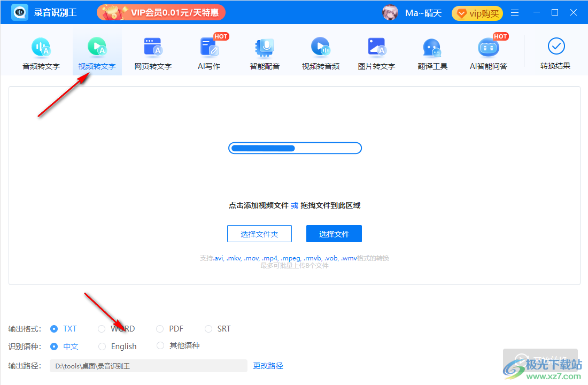Click the 录音识别王 app logo
Viewport: 588px width, 385px height.
click(19, 12)
